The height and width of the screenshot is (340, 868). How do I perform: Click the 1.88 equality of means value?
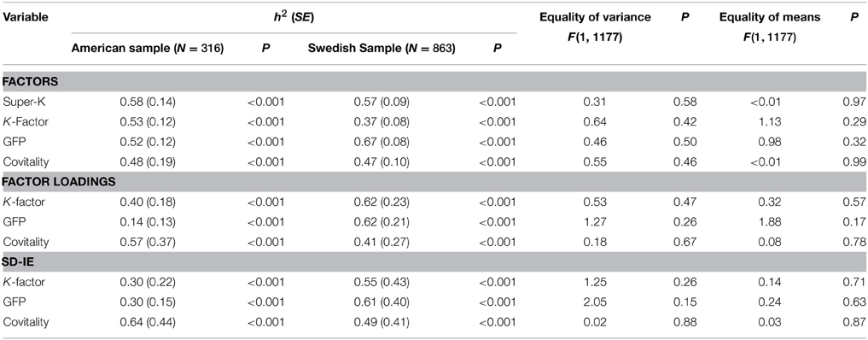804,222
